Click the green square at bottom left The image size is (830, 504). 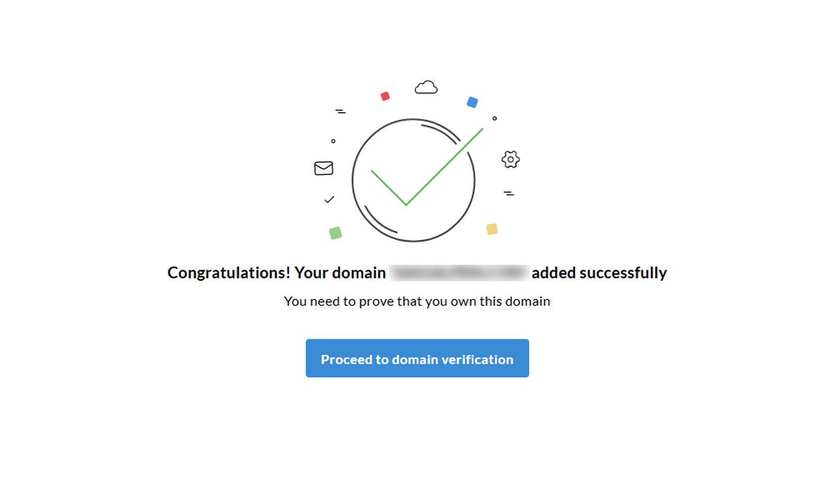pos(336,232)
